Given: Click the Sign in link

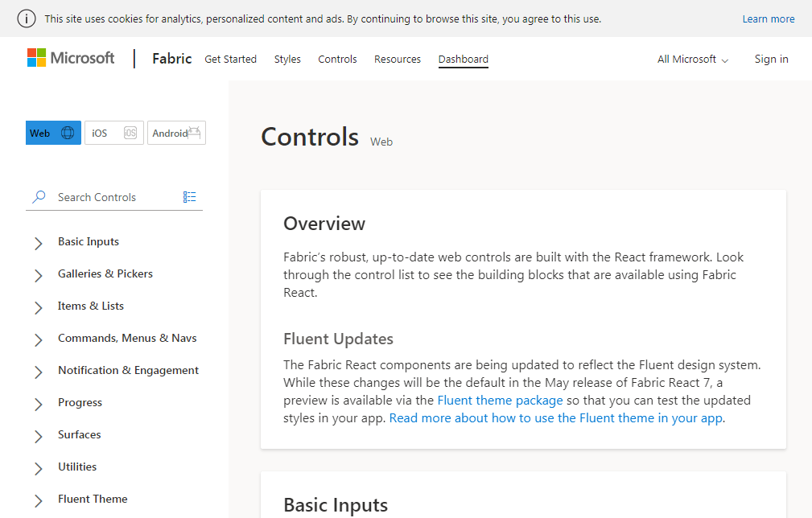Looking at the screenshot, I should point(772,59).
